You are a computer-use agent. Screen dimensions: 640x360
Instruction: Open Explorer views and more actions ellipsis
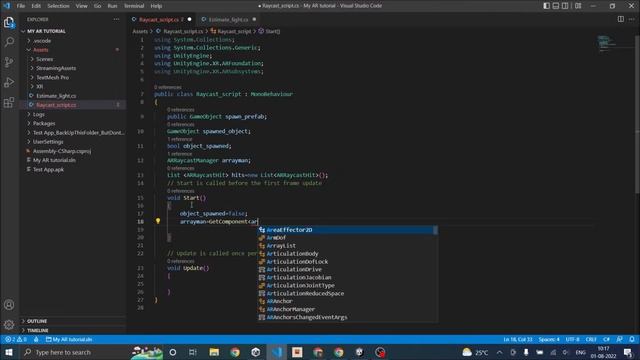click(116, 19)
